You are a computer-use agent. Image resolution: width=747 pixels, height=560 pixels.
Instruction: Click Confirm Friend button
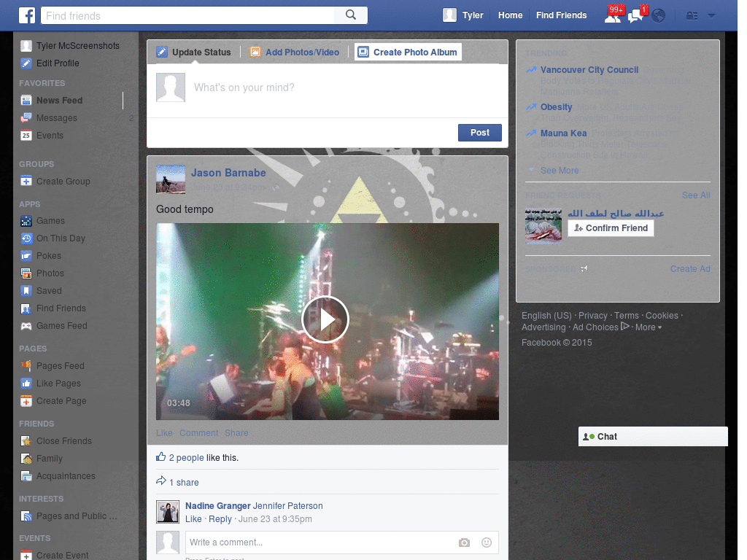[611, 228]
